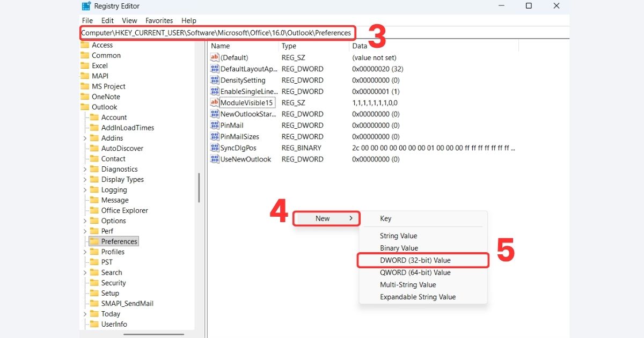Collapse the Outlook tree branch

point(79,107)
